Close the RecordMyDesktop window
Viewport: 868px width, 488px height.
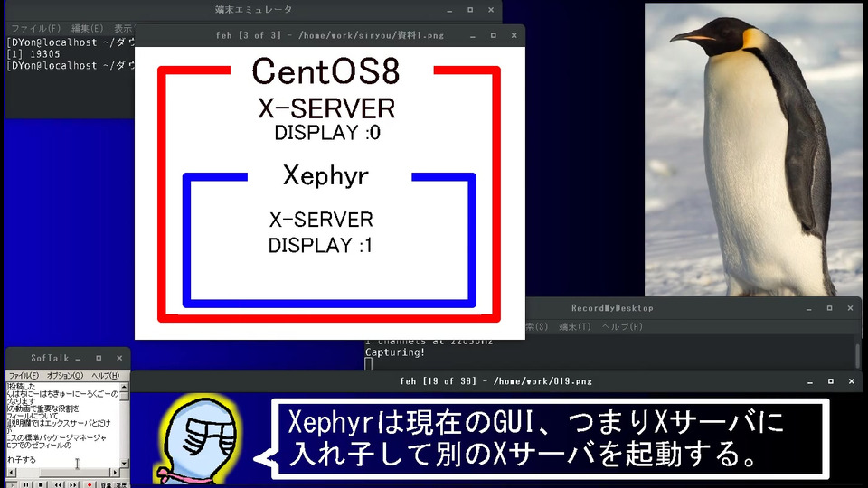coord(850,308)
